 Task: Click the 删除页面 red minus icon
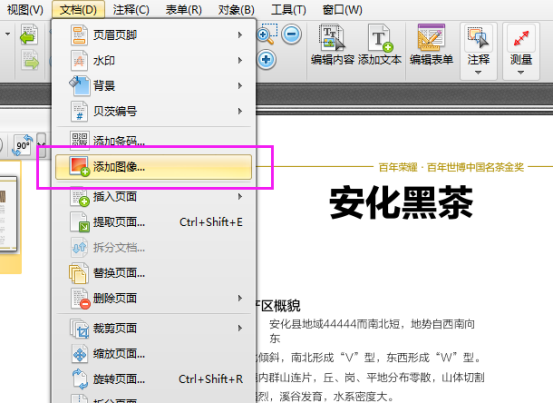pos(80,299)
